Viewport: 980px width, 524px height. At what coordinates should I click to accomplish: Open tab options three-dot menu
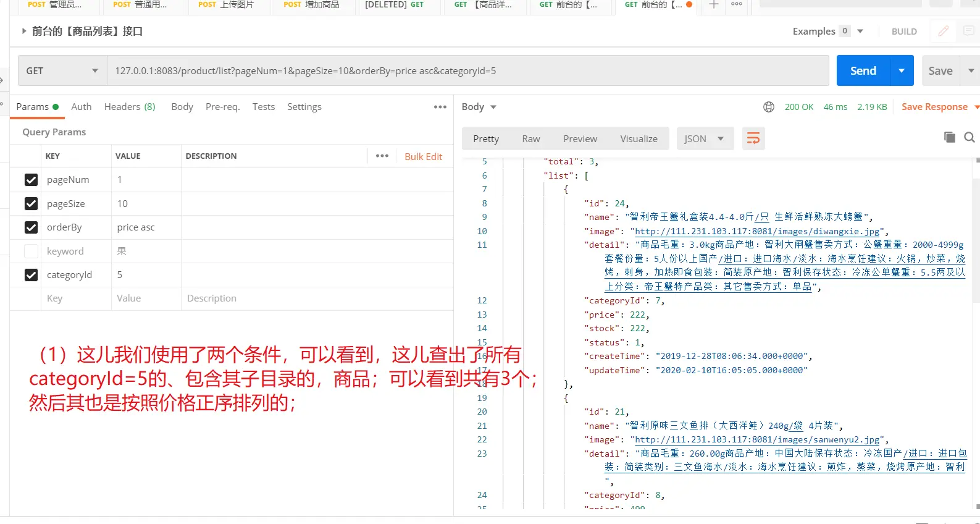tap(737, 4)
